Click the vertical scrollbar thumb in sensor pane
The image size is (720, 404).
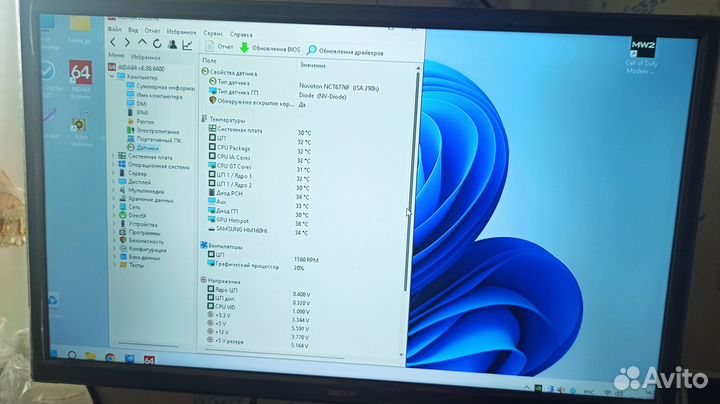412,181
